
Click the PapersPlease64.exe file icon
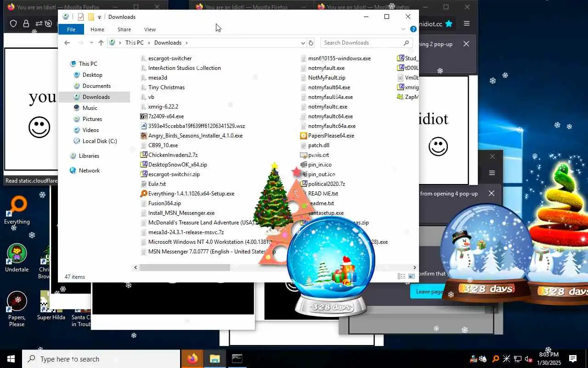303,136
